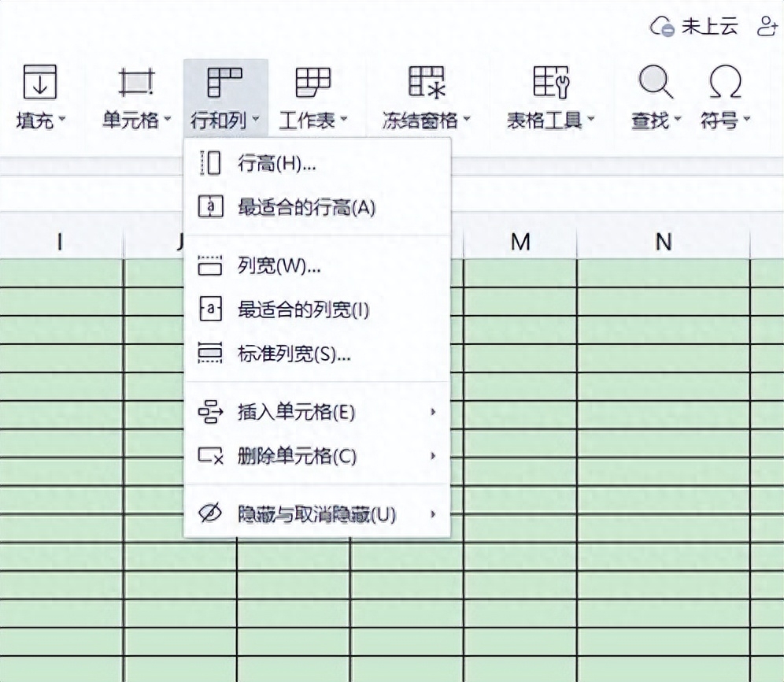Viewport: 784px width, 682px height.
Task: Click the column width icon in menu
Action: coord(210,265)
